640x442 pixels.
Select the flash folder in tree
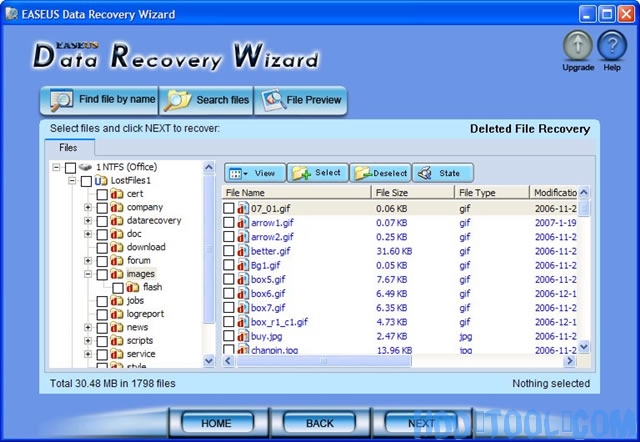click(151, 287)
